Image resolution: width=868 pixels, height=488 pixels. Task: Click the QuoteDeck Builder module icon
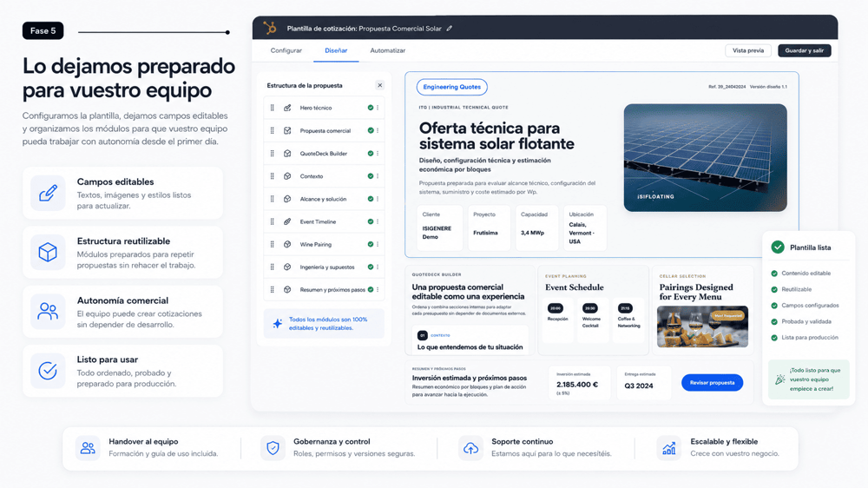click(287, 154)
